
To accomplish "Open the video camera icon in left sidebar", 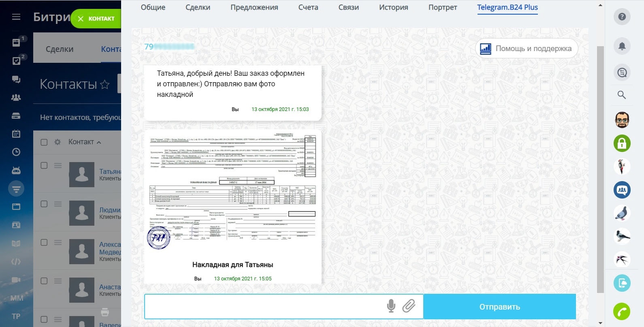I will [x=16, y=280].
